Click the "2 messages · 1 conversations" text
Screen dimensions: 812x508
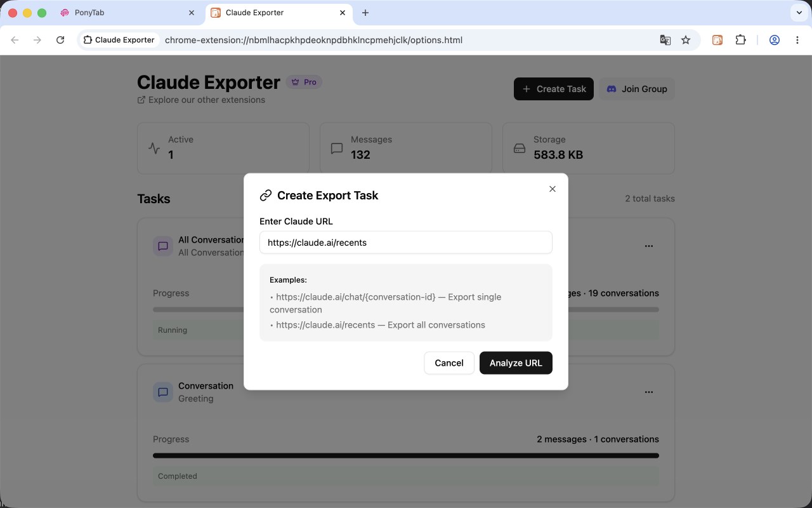point(598,439)
